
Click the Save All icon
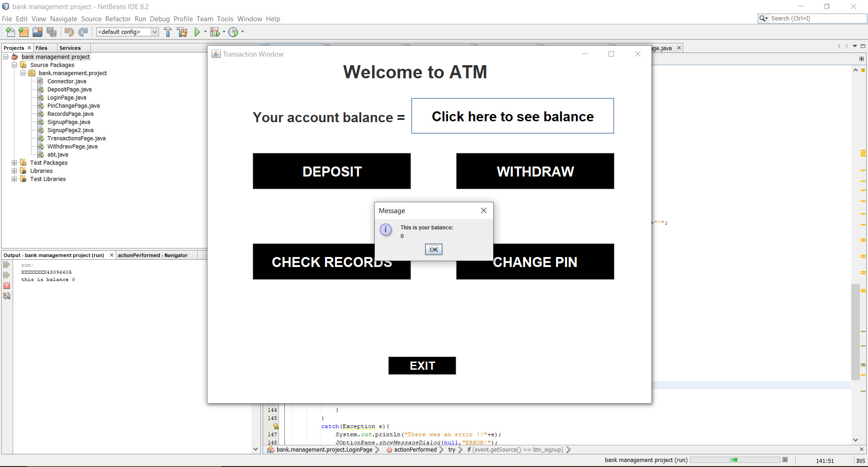click(x=52, y=32)
